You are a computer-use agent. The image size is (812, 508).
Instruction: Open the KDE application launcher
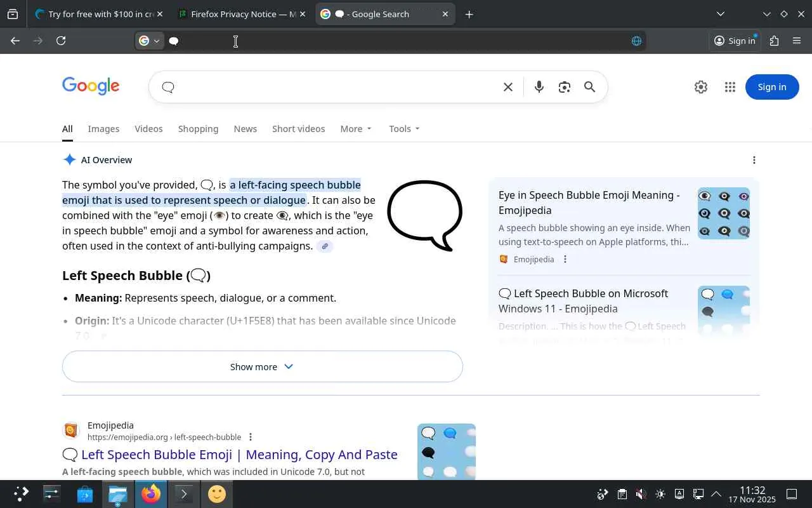(x=21, y=494)
